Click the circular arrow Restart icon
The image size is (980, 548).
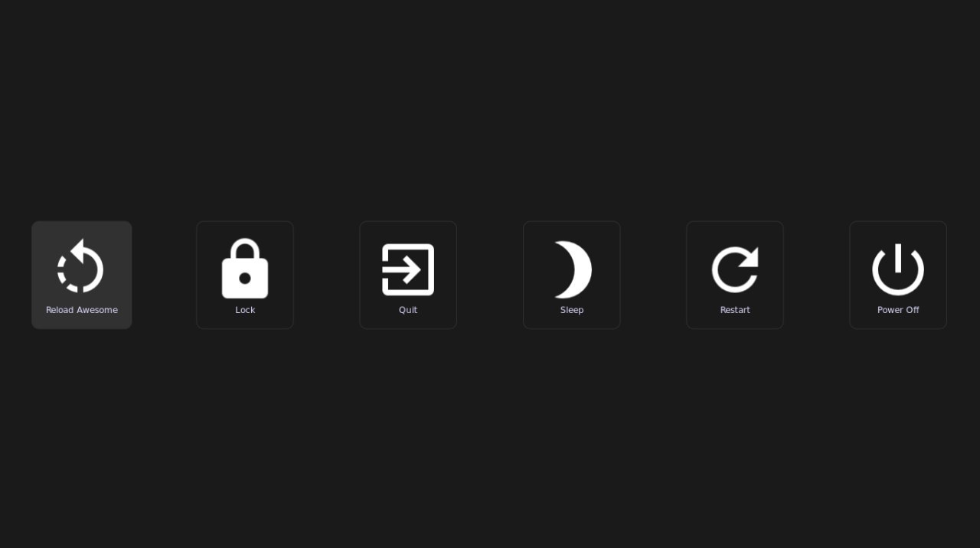click(x=735, y=269)
